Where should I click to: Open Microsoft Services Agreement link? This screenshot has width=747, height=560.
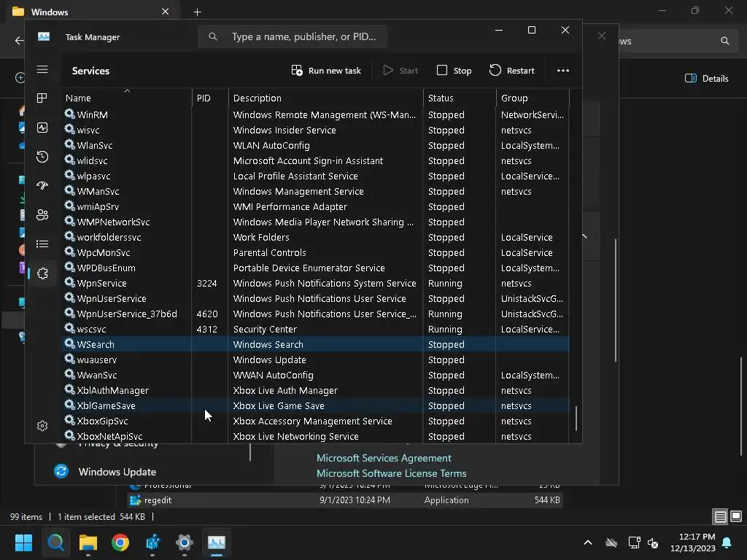384,458
